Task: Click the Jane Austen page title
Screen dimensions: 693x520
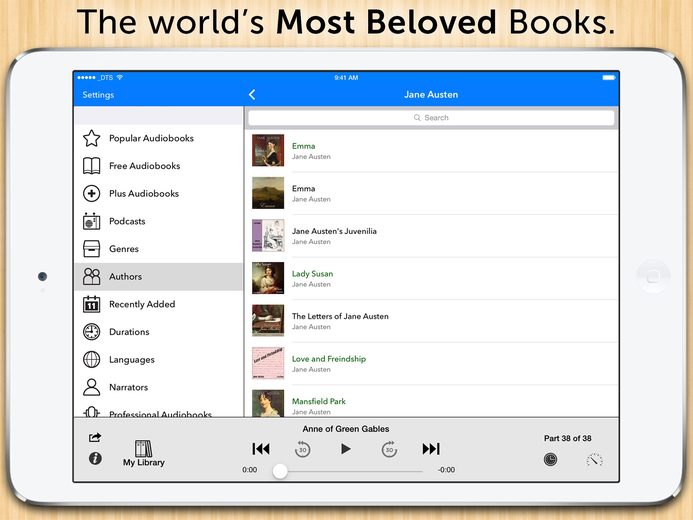Action: coord(431,95)
